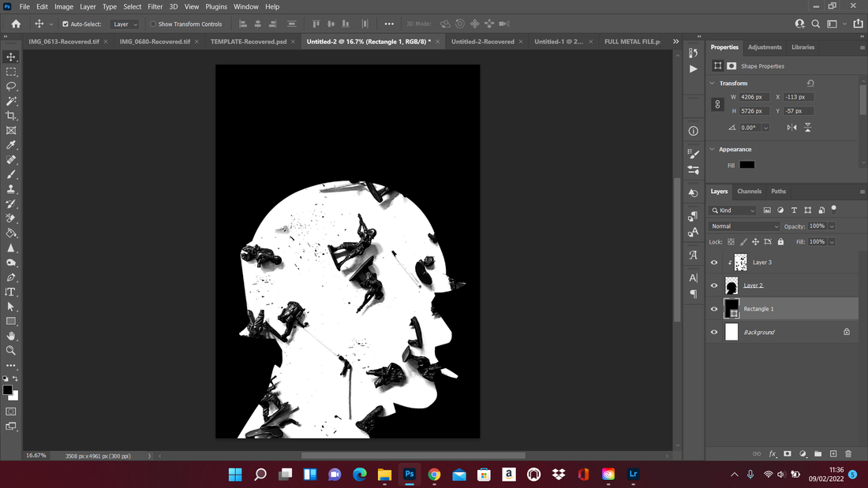868x488 pixels.
Task: Open the Filter menu
Action: pyautogui.click(x=155, y=6)
